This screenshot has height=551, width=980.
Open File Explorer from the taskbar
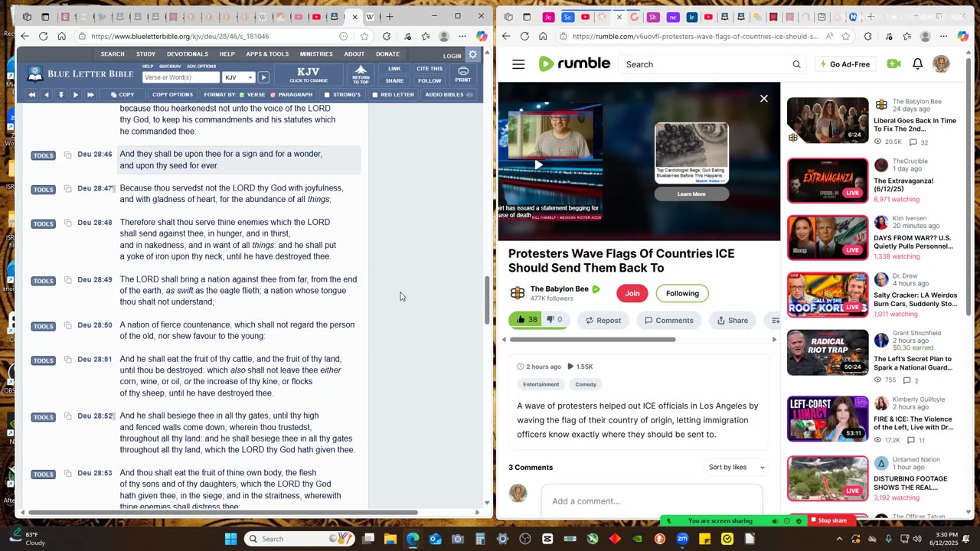point(390,539)
